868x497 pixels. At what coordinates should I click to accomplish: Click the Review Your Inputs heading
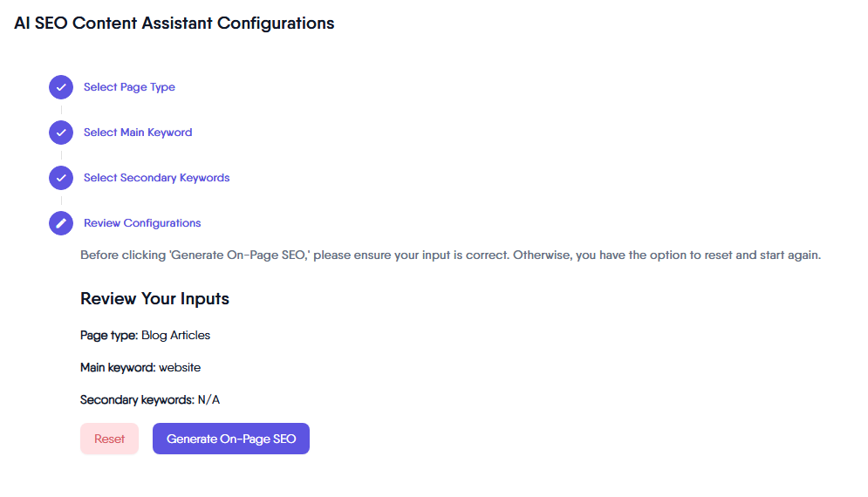pyautogui.click(x=154, y=298)
